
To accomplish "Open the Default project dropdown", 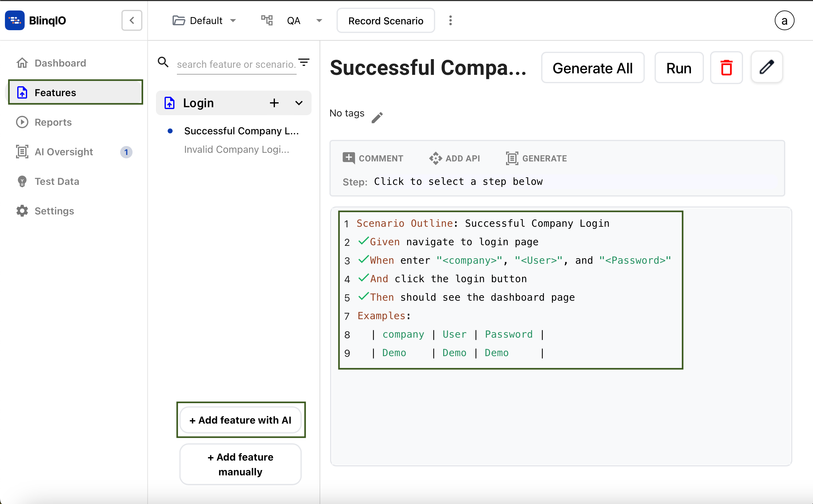I will (x=204, y=21).
